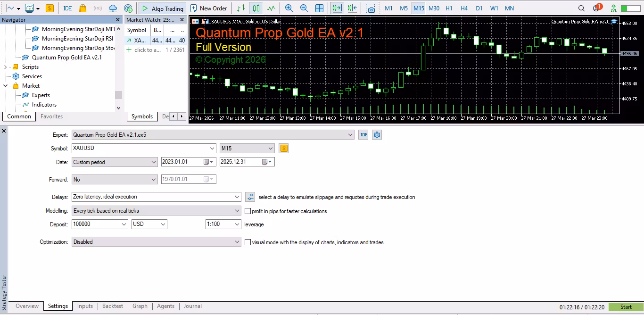Click 'click to add' row in Market Watch
The image size is (644, 315).
point(147,50)
